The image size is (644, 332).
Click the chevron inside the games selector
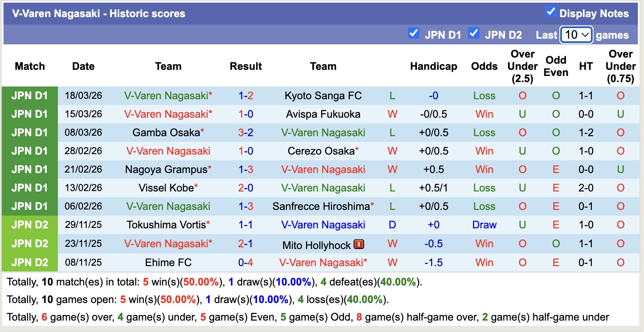point(584,34)
